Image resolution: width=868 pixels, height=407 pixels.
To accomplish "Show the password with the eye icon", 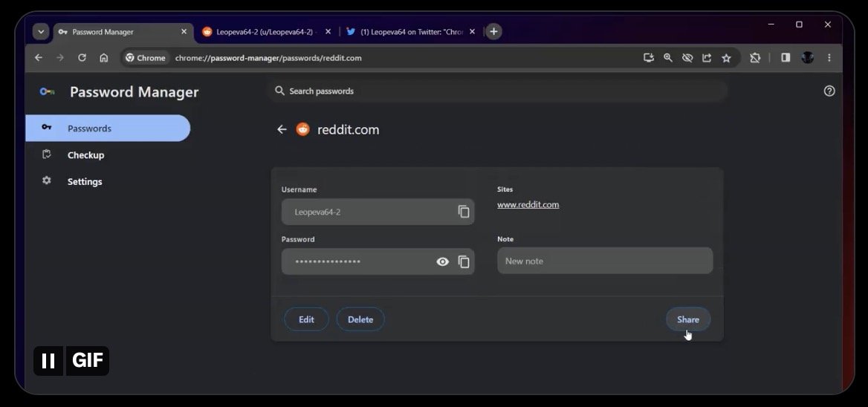I will point(442,261).
